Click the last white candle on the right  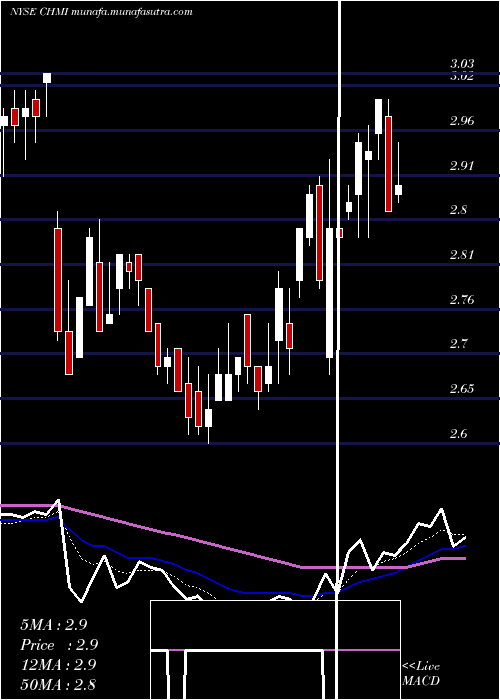tap(398, 190)
